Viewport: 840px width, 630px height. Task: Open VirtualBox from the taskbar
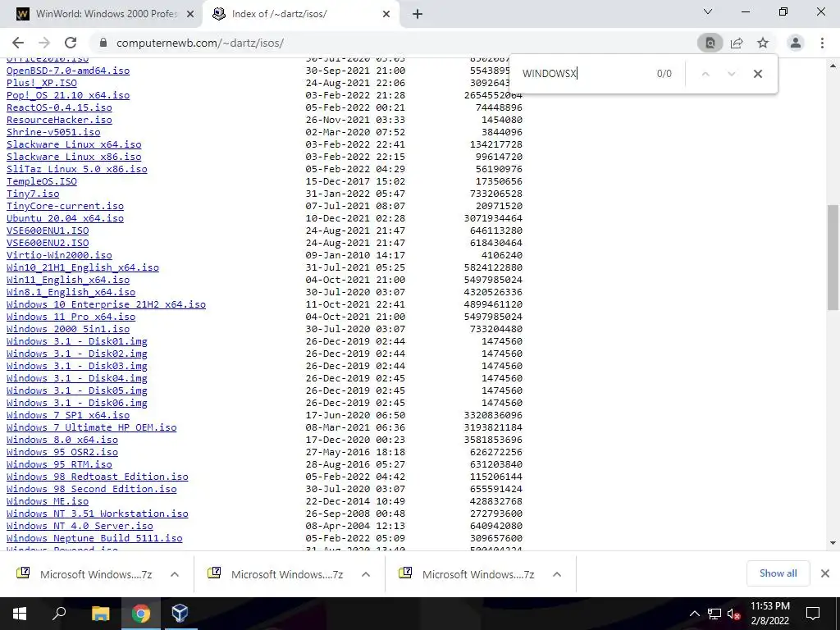tap(180, 614)
